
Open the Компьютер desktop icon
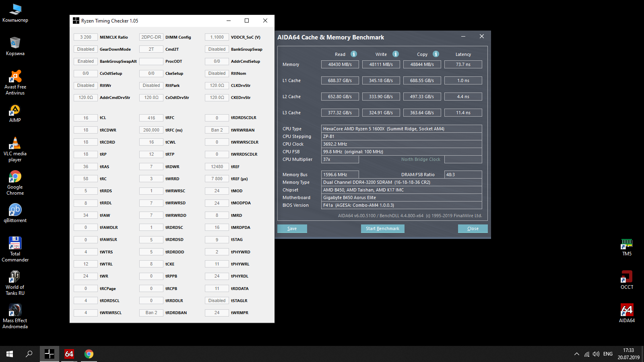pos(15,13)
